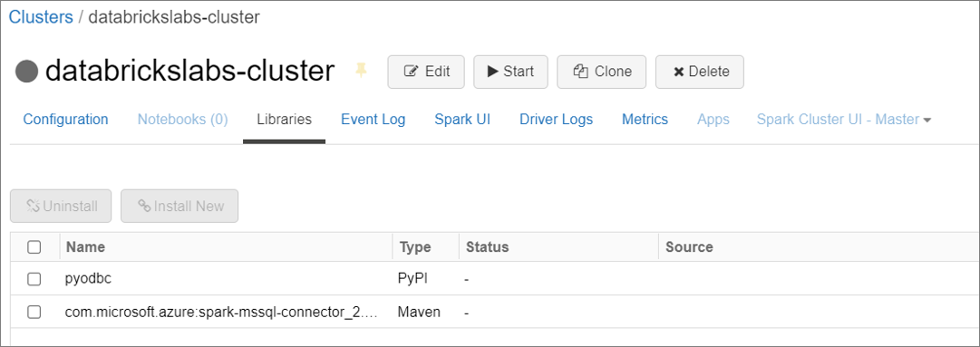The height and width of the screenshot is (347, 980).
Task: Open the Spark UI tab
Action: pyautogui.click(x=462, y=120)
